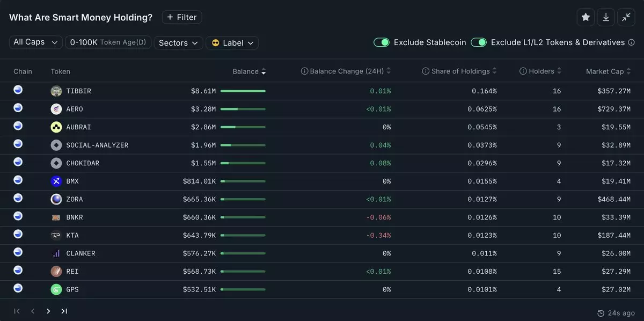Click TIBBIR balance progress bar
This screenshot has width=644, height=321.
(x=243, y=91)
